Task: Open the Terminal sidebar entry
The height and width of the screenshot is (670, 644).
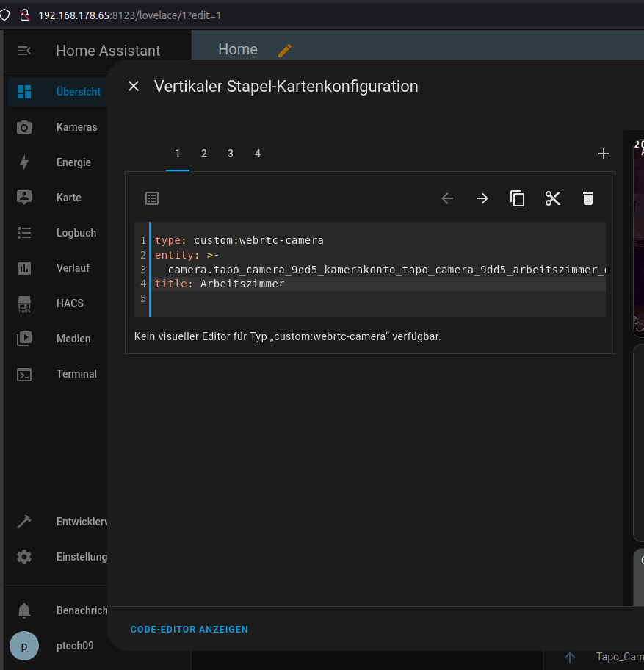Action: (76, 374)
